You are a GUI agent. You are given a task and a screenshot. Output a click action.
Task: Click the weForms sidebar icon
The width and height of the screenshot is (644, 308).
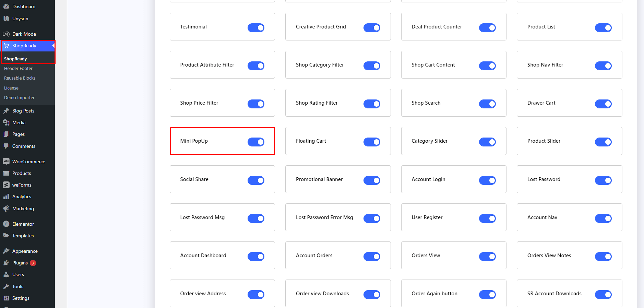(6, 185)
